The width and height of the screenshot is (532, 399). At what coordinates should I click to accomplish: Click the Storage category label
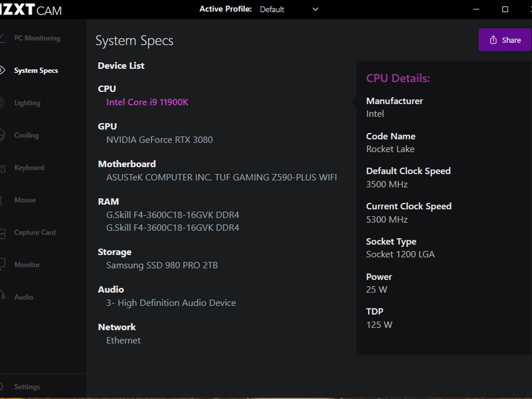tap(115, 252)
